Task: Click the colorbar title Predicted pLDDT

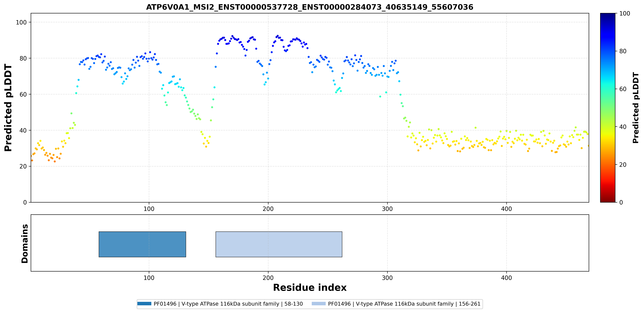Action: 635,108
